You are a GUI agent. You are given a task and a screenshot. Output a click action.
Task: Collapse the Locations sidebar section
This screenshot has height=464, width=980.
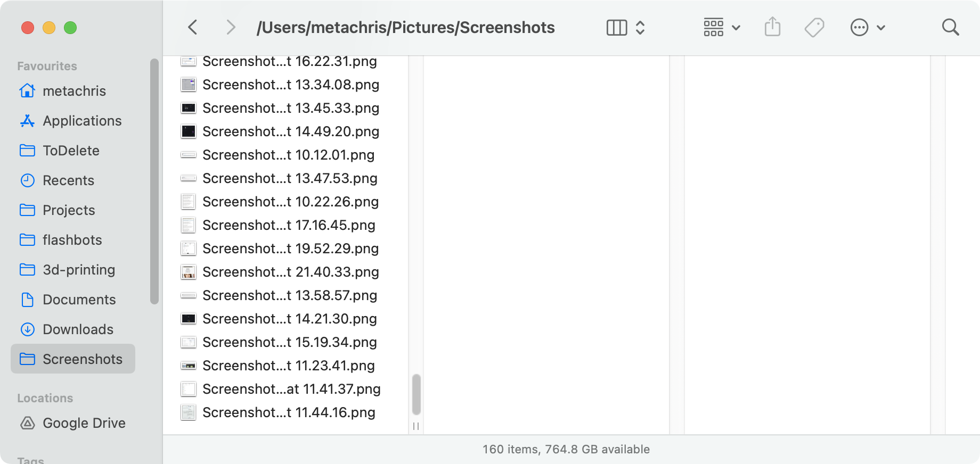tap(45, 398)
